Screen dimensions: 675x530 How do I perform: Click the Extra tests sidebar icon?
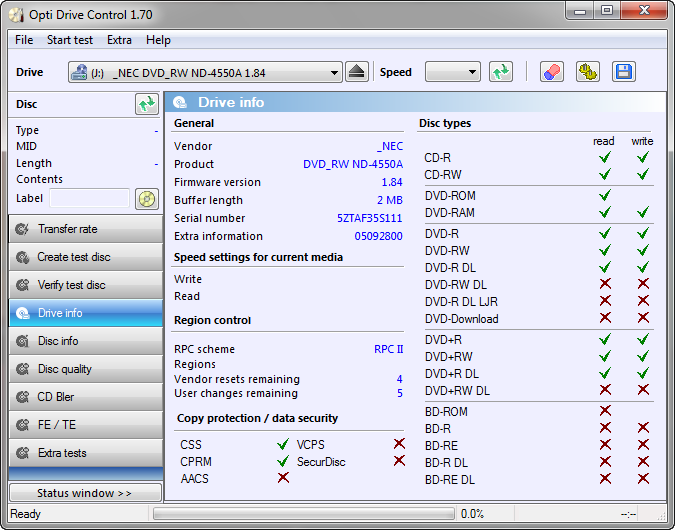tap(22, 453)
